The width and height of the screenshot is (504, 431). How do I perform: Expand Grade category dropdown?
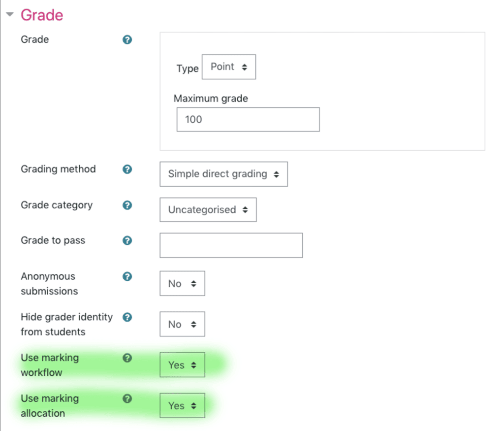[x=208, y=210]
